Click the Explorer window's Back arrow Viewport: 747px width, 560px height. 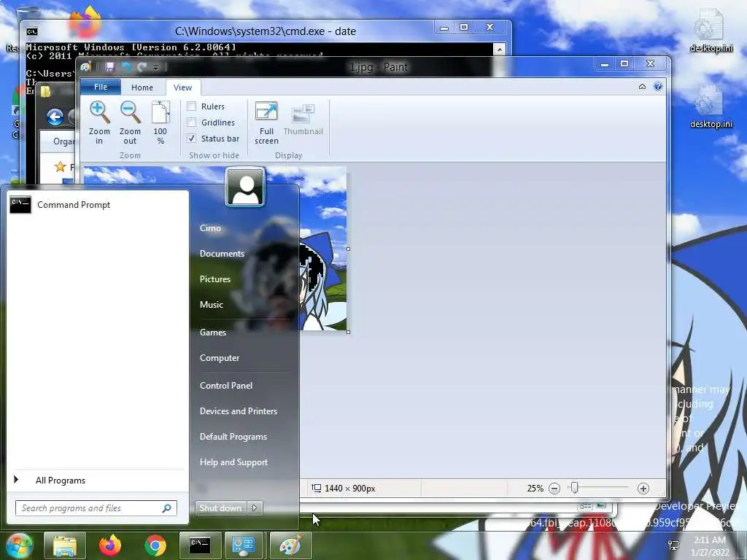pos(55,117)
